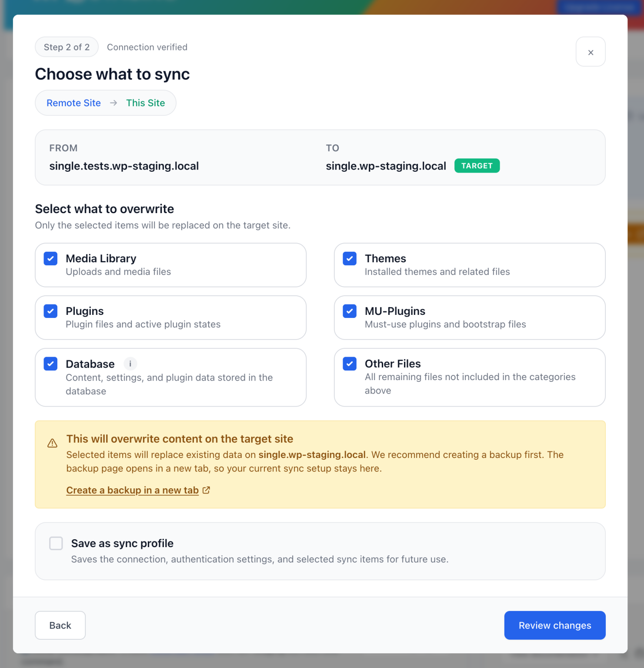Click the Other Files option card description

pos(470,384)
